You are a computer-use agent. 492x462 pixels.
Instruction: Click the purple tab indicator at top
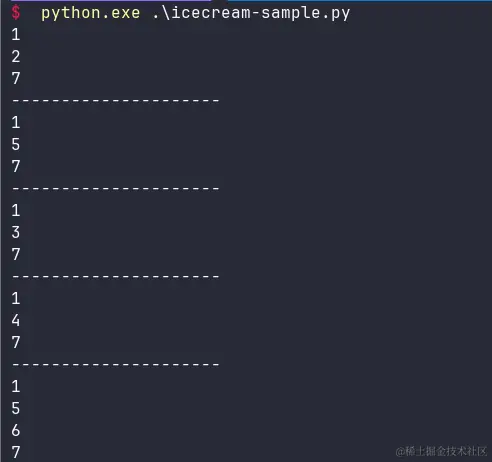click(111, 1)
